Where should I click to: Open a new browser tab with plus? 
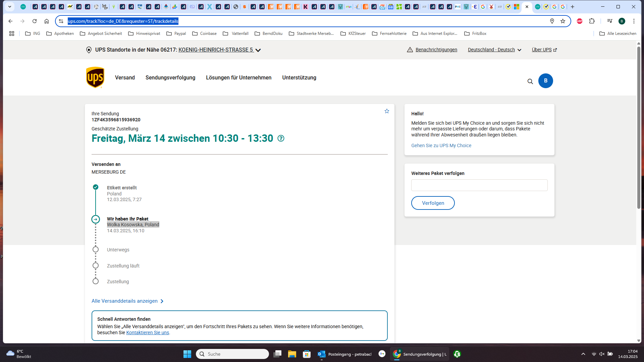click(x=573, y=7)
